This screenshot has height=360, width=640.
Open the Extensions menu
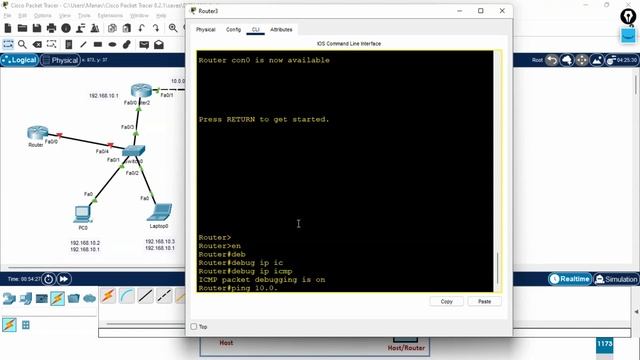tap(110, 16)
